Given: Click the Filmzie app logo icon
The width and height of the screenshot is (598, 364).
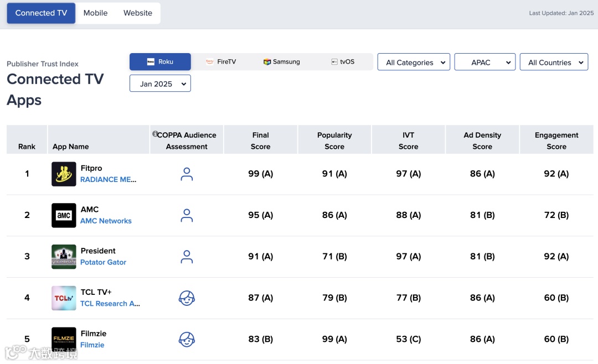Looking at the screenshot, I should point(64,339).
